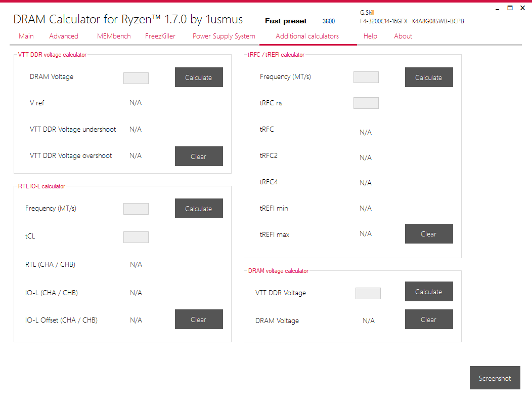The image size is (532, 400).
Task: Click the G.Skill vendor text
Action: (x=367, y=13)
